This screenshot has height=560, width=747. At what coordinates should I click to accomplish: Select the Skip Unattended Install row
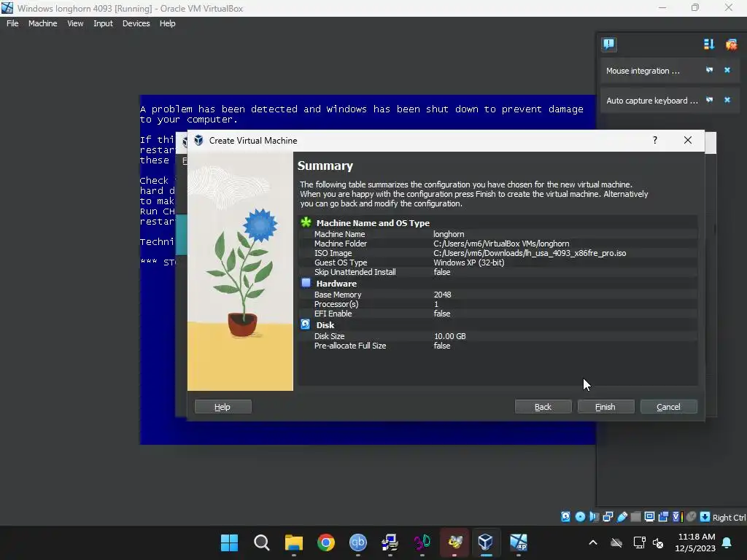(x=498, y=272)
